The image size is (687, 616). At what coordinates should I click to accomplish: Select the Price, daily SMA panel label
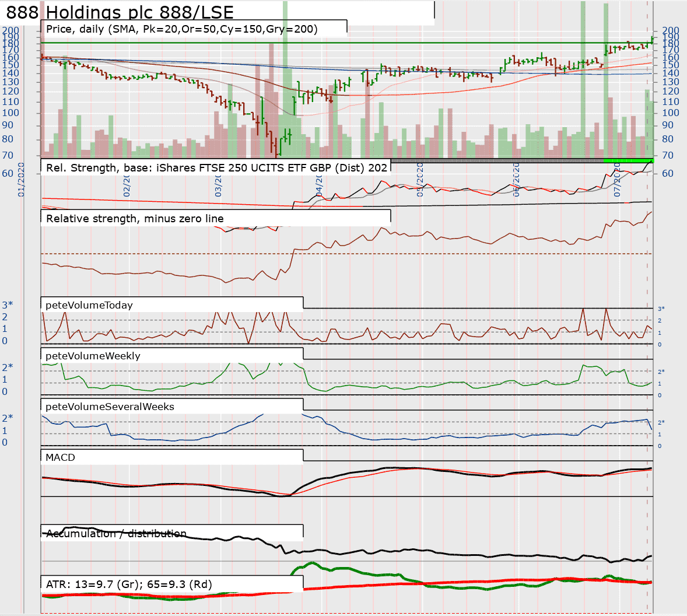[182, 29]
